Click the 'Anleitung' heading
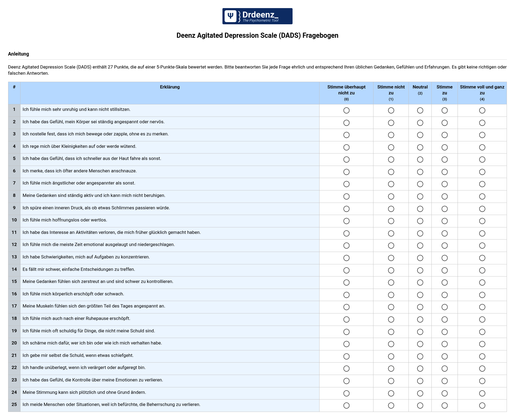 19,54
